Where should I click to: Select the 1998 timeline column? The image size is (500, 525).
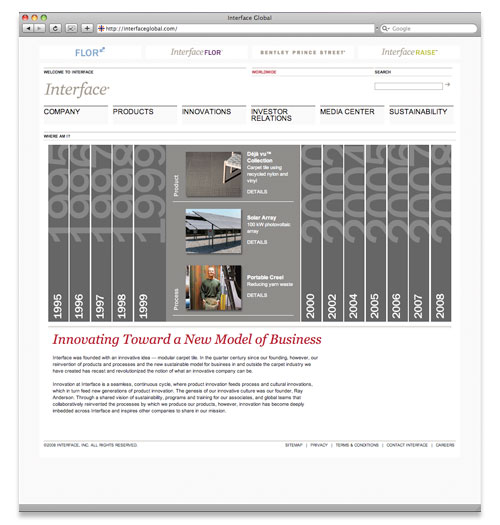123,233
